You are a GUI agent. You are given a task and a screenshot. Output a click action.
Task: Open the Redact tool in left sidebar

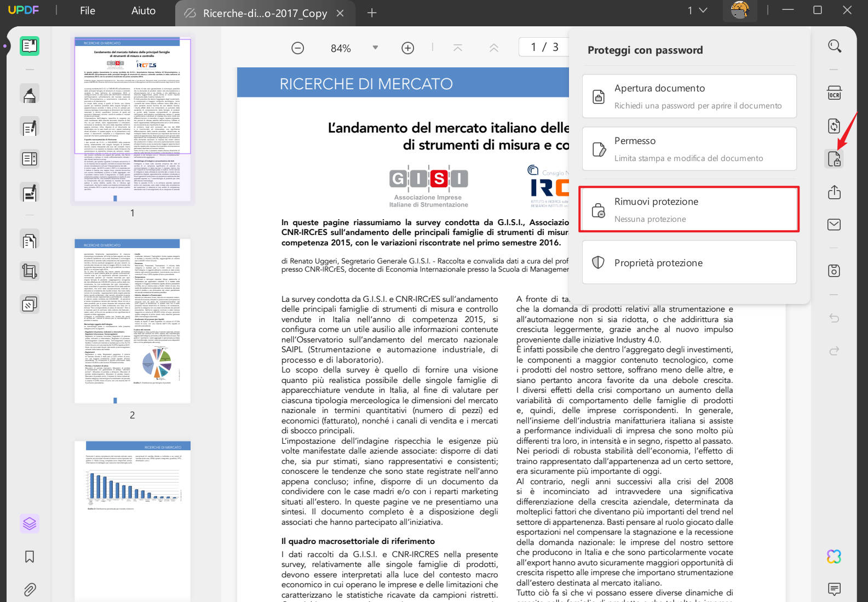pos(30,193)
